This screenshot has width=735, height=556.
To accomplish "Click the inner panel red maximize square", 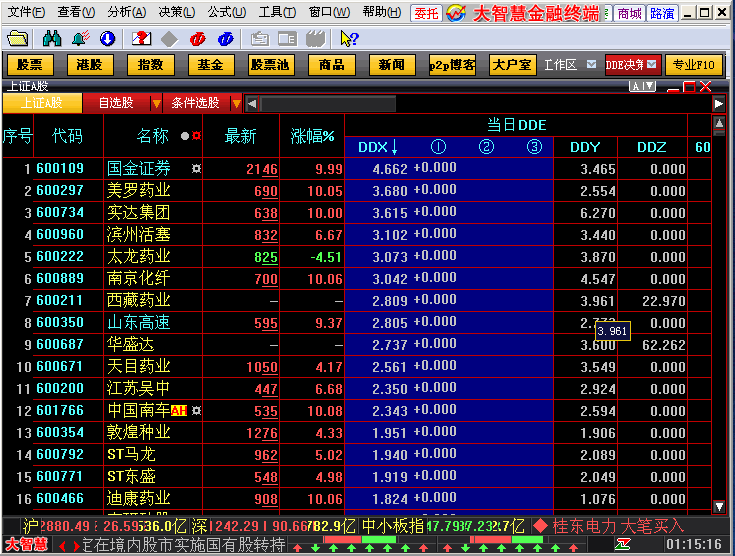I will coord(689,87).
